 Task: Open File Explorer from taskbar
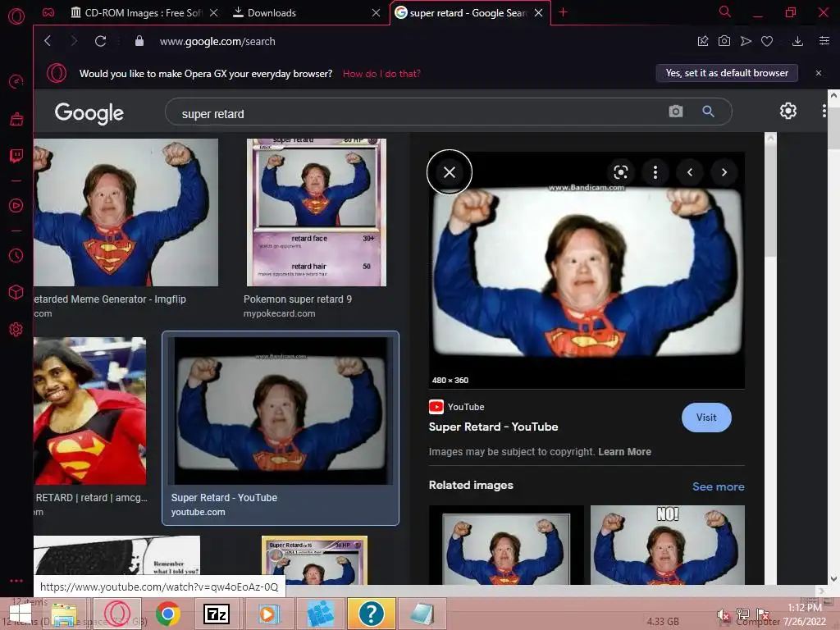[x=64, y=614]
